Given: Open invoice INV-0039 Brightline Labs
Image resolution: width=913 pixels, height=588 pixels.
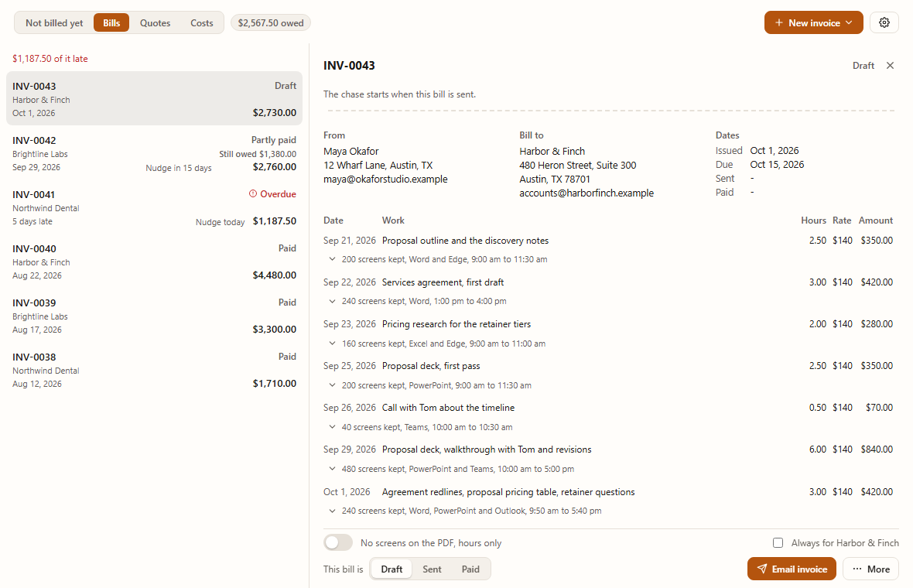Looking at the screenshot, I should point(154,316).
